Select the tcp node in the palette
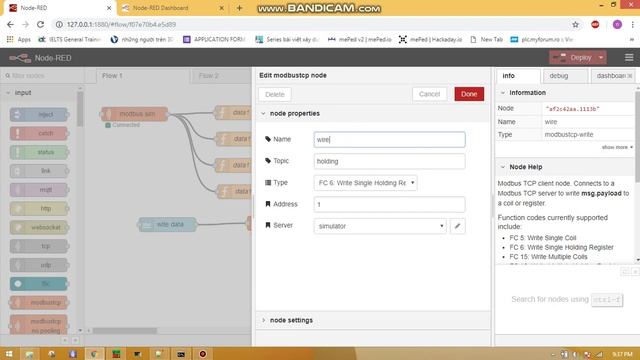 pos(39,246)
